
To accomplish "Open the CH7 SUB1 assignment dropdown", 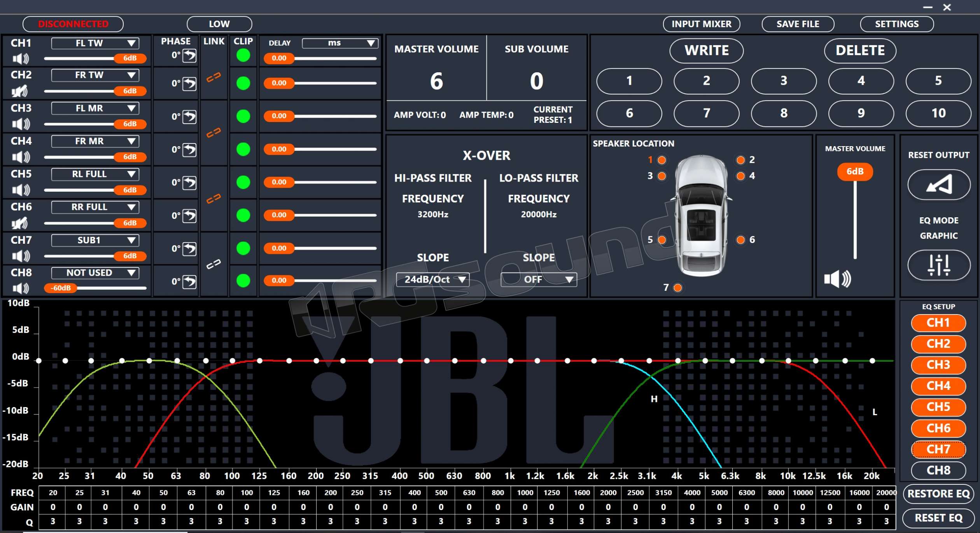I will (x=95, y=240).
